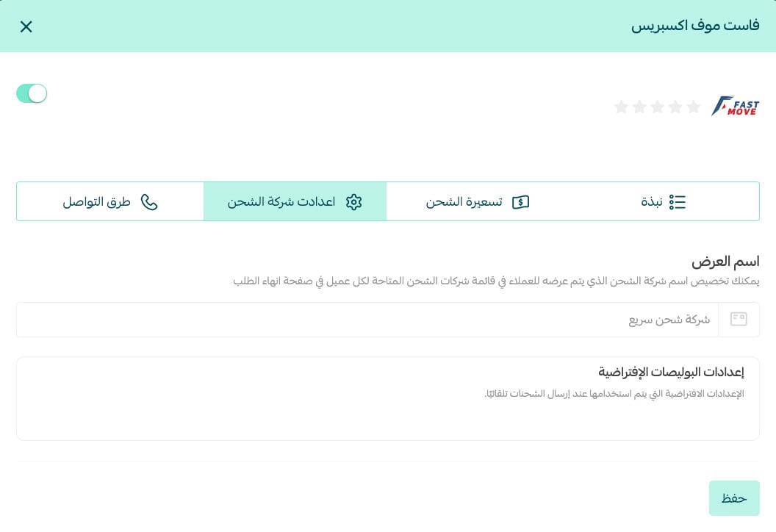Switch to the طرق التواصل tab
The image size is (776, 532).
[x=110, y=201]
